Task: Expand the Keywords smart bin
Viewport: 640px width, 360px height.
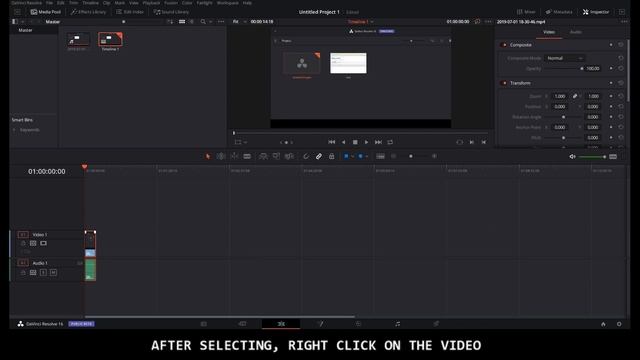Action: click(14, 130)
